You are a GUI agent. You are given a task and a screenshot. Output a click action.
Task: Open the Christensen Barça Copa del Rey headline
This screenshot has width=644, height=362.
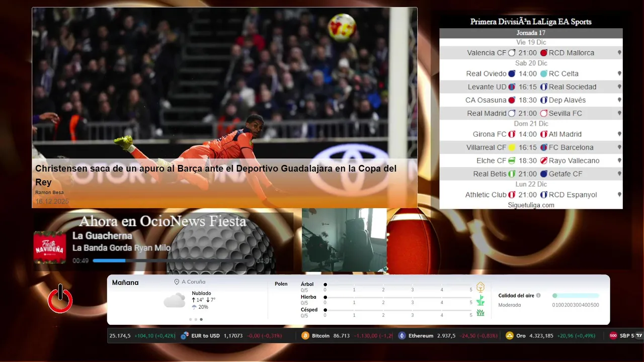tap(216, 175)
